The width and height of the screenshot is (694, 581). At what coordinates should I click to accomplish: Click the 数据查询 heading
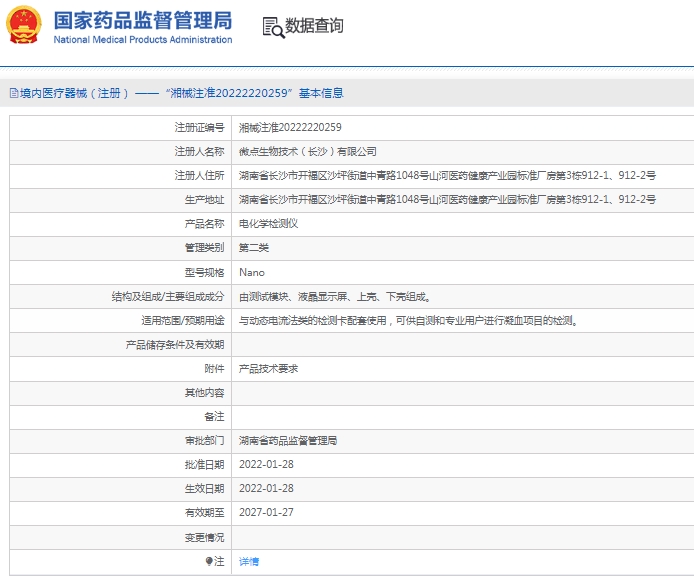[314, 26]
